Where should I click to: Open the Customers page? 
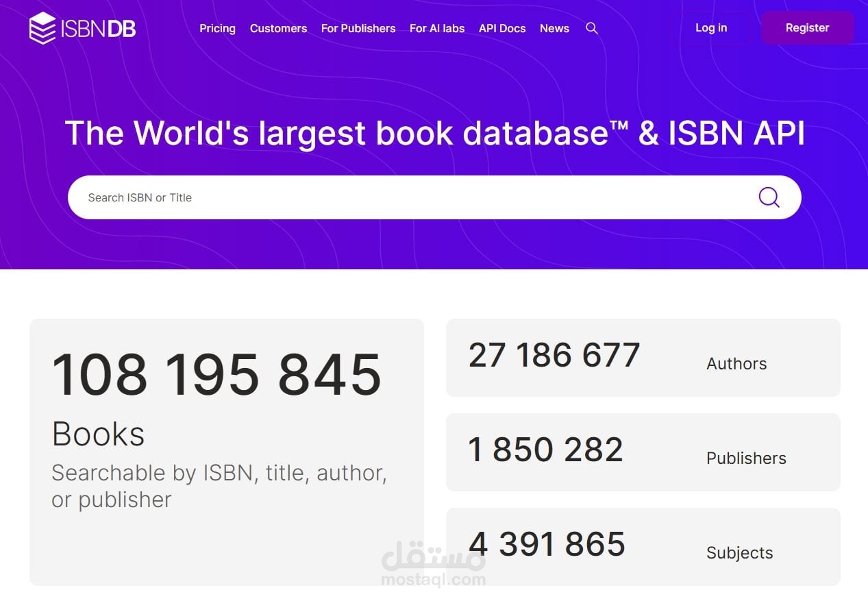[278, 29]
